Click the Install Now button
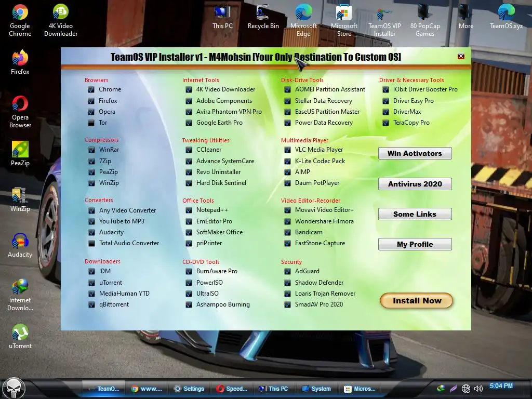 coord(417,301)
